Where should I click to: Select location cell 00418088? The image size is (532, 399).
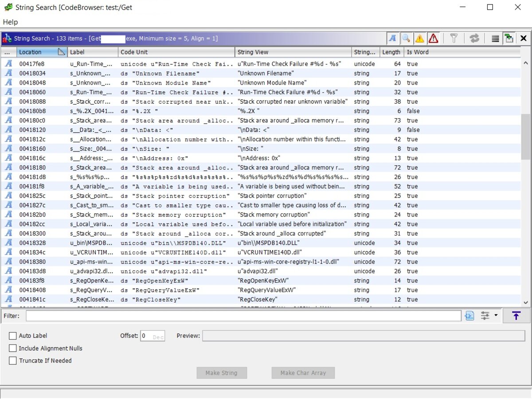click(42, 101)
